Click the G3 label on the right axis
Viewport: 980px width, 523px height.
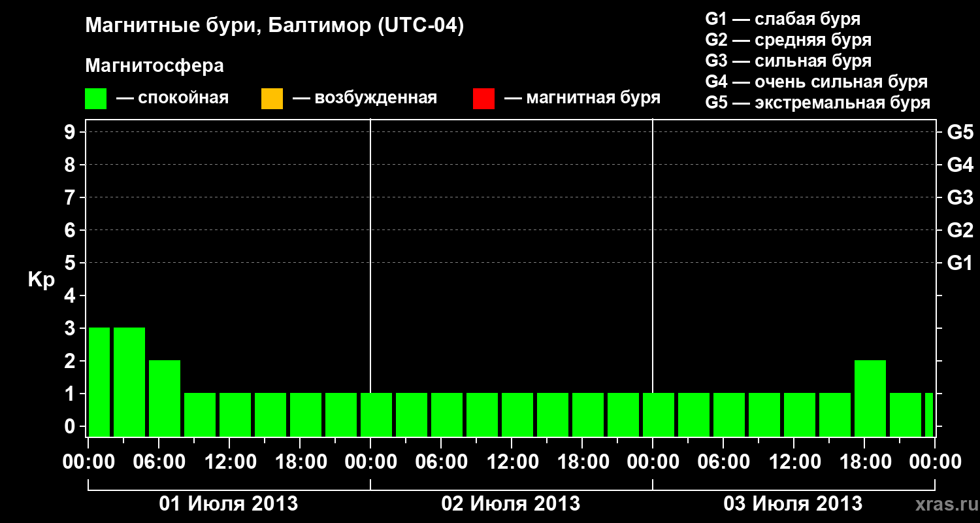[960, 197]
